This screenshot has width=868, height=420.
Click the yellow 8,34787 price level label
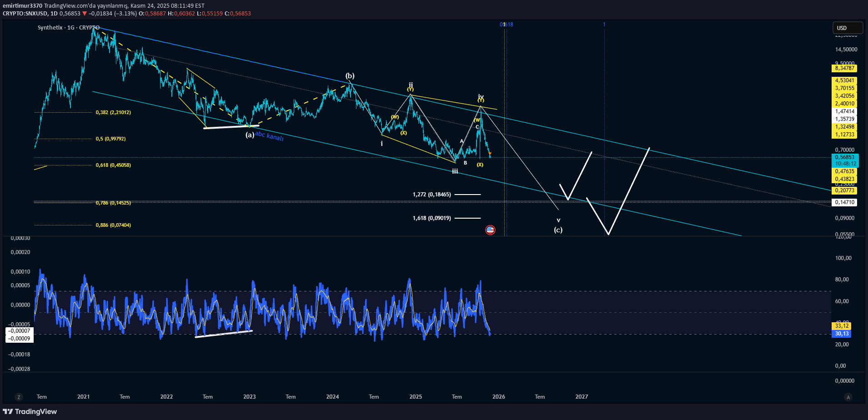point(844,68)
